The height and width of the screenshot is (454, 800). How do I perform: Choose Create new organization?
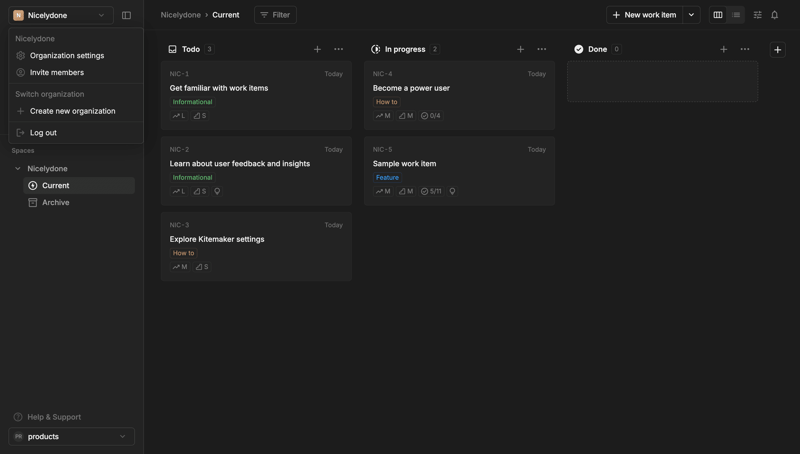click(x=76, y=111)
